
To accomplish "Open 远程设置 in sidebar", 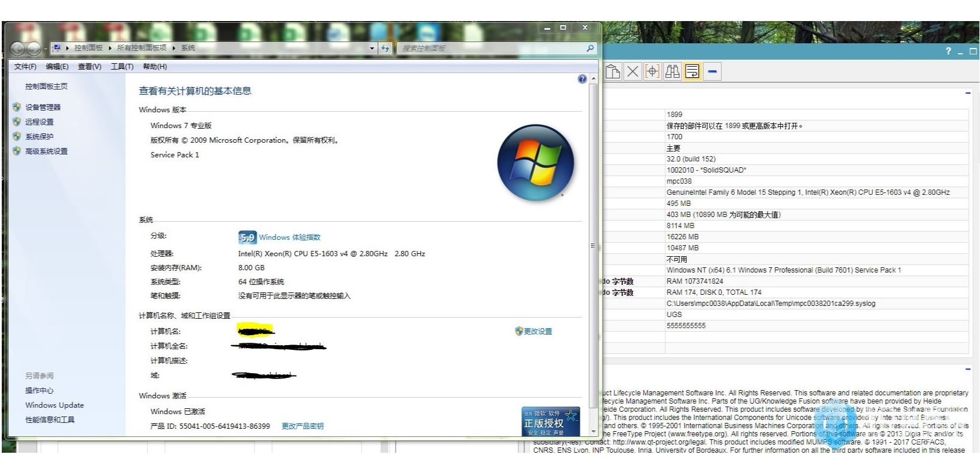I will pyautogui.click(x=39, y=122).
